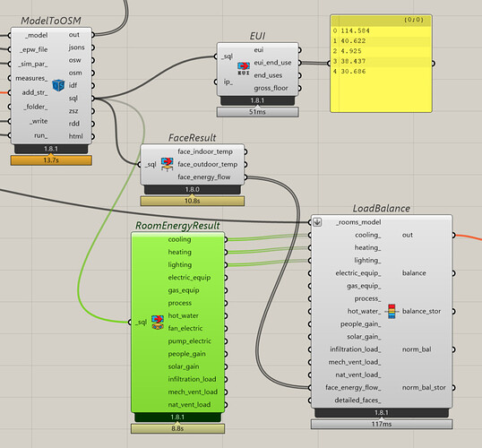Click the 13.7s profiler bar under ModelToOSM
482x448 pixels.
(x=51, y=160)
